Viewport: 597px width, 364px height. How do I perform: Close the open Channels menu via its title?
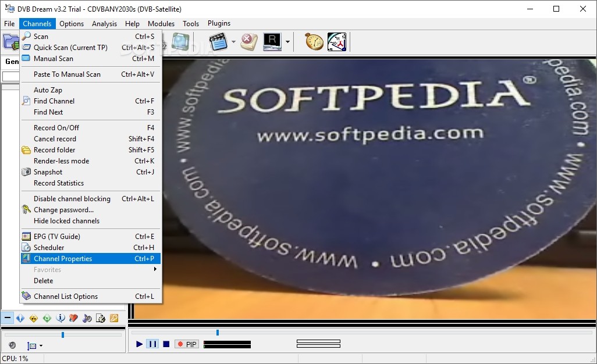coord(37,24)
